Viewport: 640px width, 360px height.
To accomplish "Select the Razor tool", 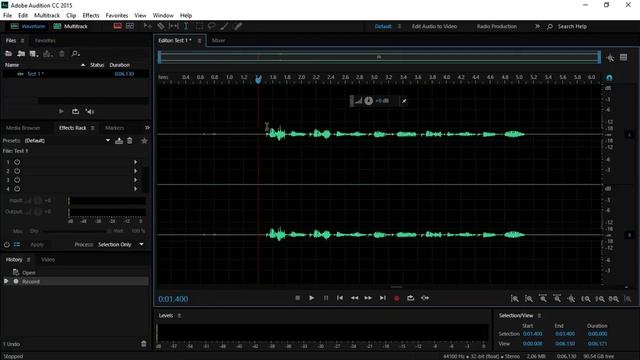I will pyautogui.click(x=161, y=26).
